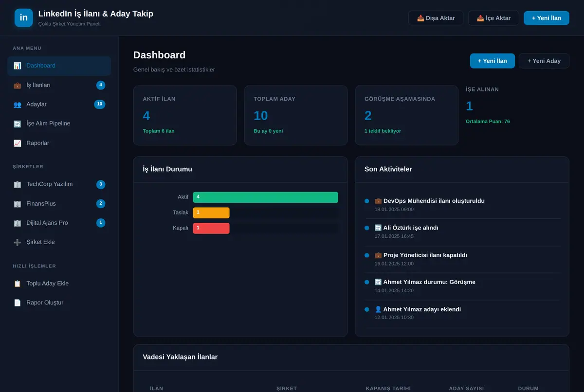Open Rapor Oluştur quick action
584x392 pixels.
[x=59, y=303]
